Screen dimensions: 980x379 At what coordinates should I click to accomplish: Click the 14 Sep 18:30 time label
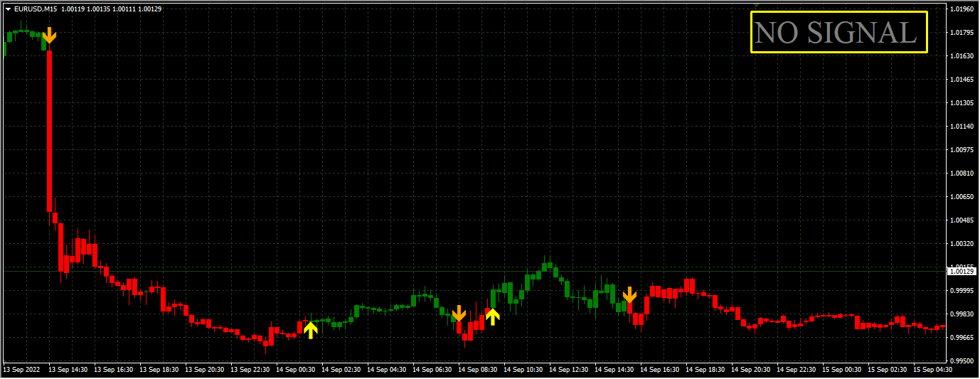707,370
